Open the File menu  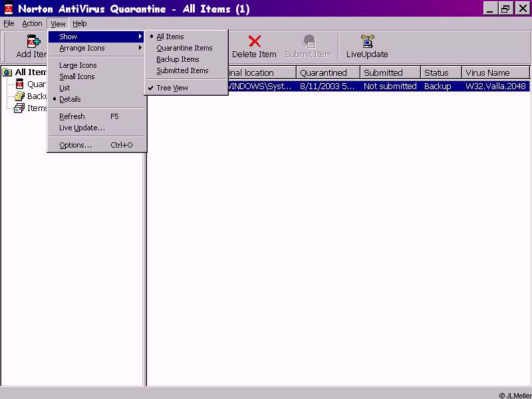(9, 23)
